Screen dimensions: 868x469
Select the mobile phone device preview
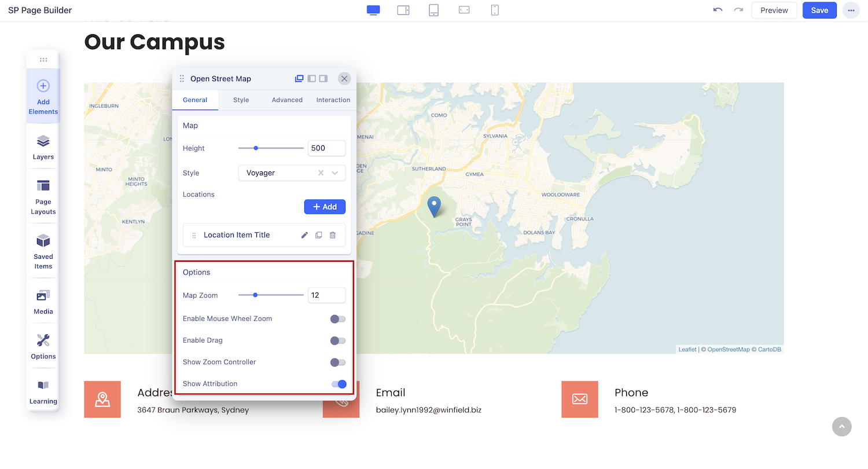tap(495, 10)
